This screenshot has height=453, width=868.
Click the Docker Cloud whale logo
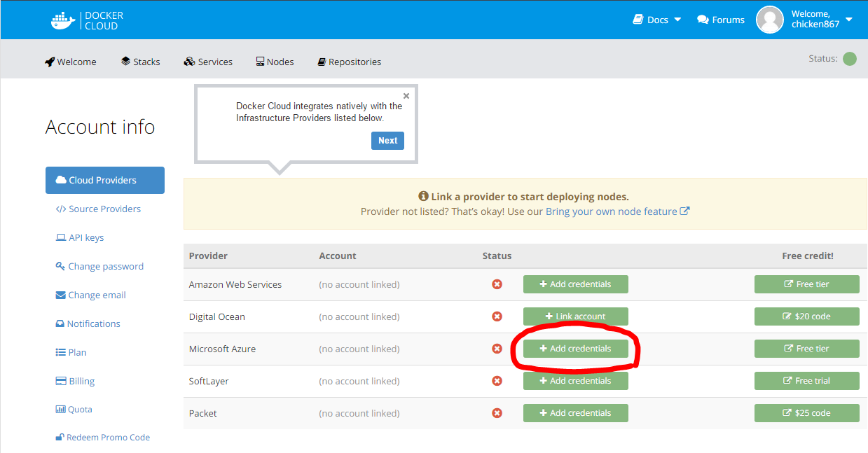pyautogui.click(x=63, y=20)
